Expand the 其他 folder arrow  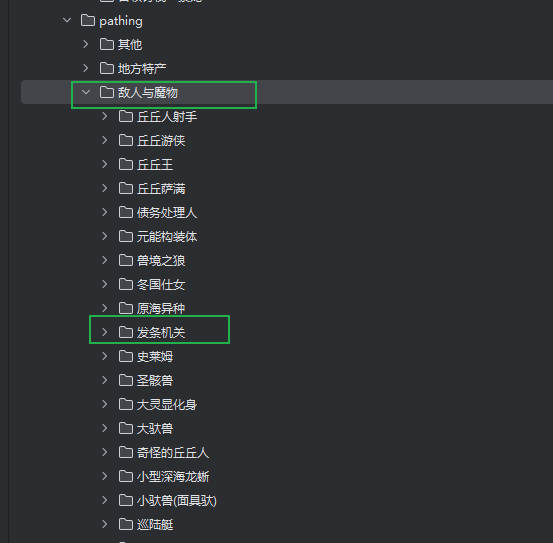pyautogui.click(x=86, y=44)
